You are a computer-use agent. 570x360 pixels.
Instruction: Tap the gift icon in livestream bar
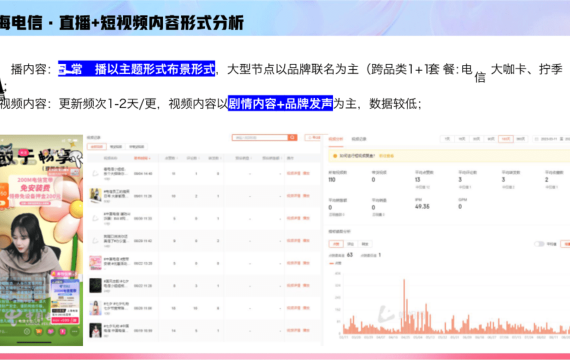[x=63, y=332]
